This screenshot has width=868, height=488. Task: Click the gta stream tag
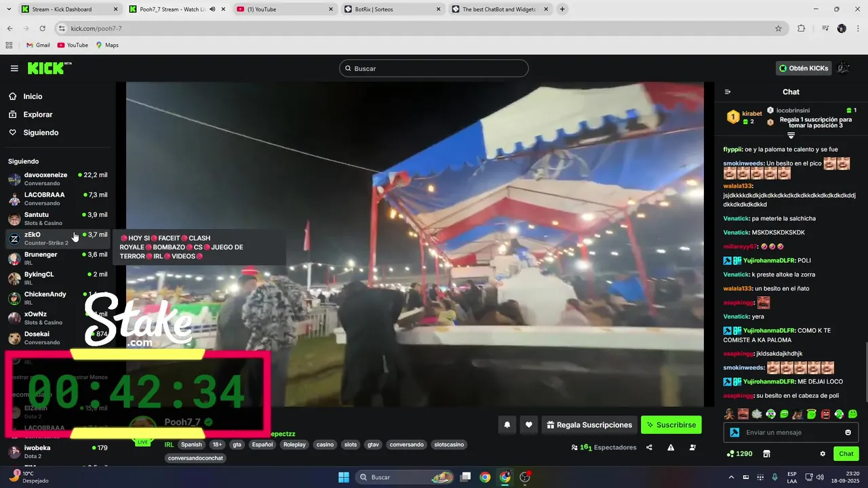[x=237, y=445]
